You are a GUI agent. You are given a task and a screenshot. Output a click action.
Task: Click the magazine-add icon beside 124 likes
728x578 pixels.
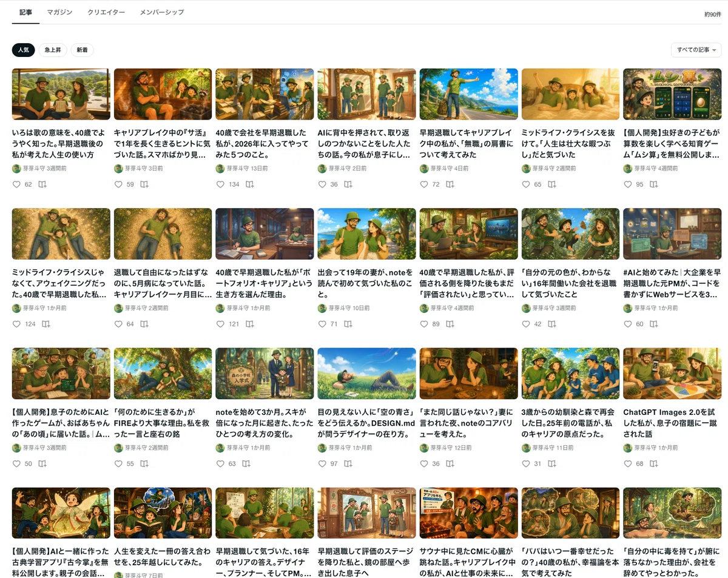46,324
